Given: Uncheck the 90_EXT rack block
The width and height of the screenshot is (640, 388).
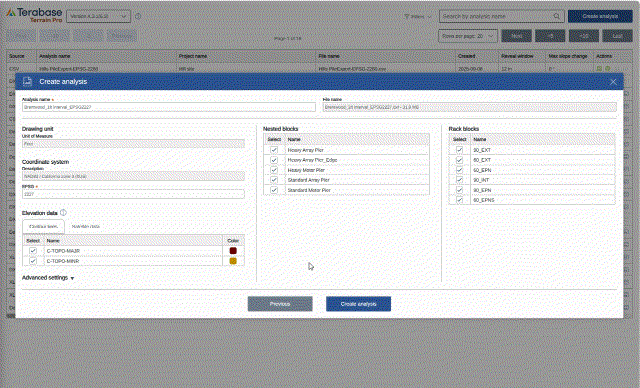Looking at the screenshot, I should pos(459,150).
